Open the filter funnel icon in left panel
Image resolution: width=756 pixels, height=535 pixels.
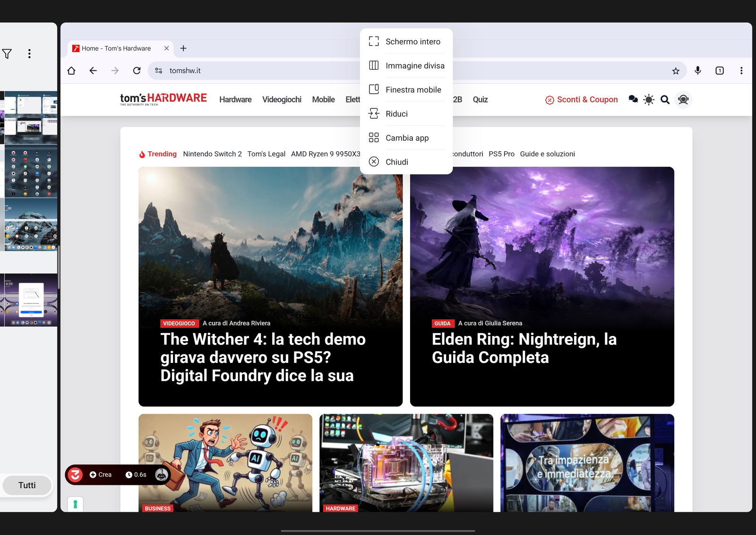7,54
